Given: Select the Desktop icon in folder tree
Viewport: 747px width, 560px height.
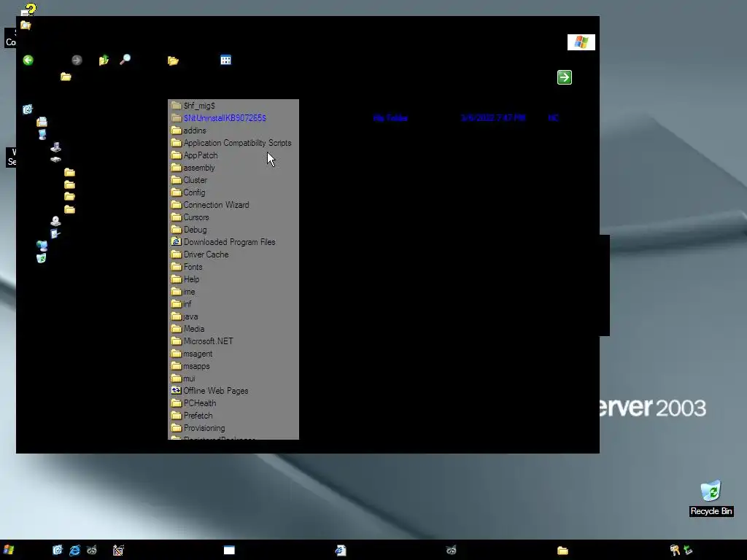Looking at the screenshot, I should coord(28,109).
